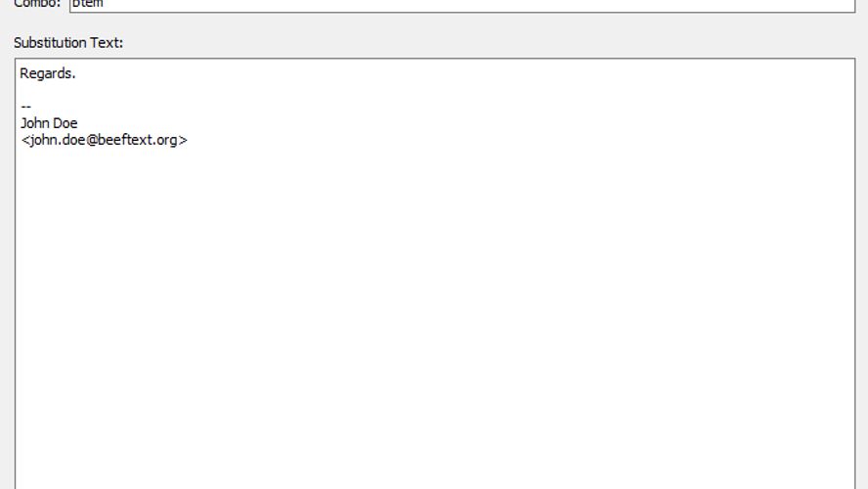Viewport: 868px width, 489px height.
Task: Click the word "Doe" in the text
Action: (65, 123)
